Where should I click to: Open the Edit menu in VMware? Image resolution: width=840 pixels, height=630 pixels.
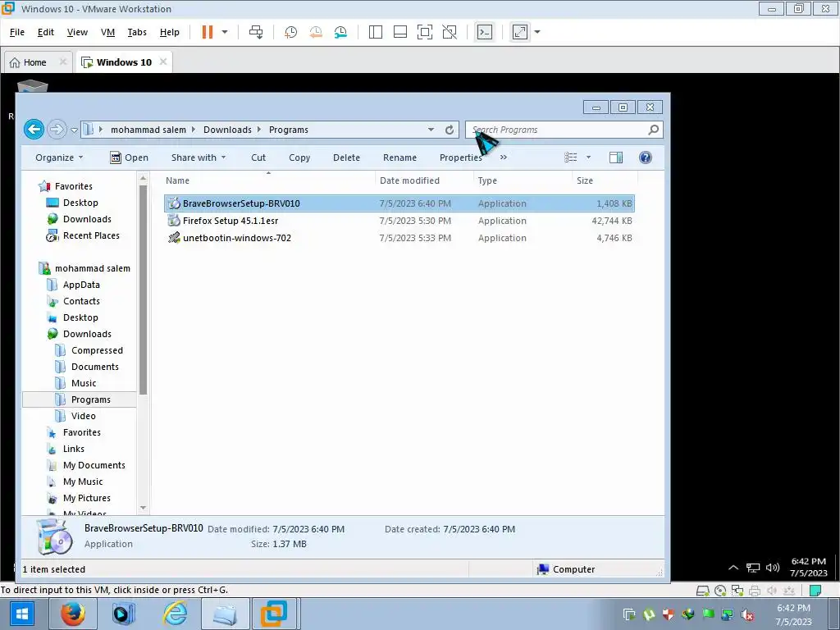click(46, 32)
